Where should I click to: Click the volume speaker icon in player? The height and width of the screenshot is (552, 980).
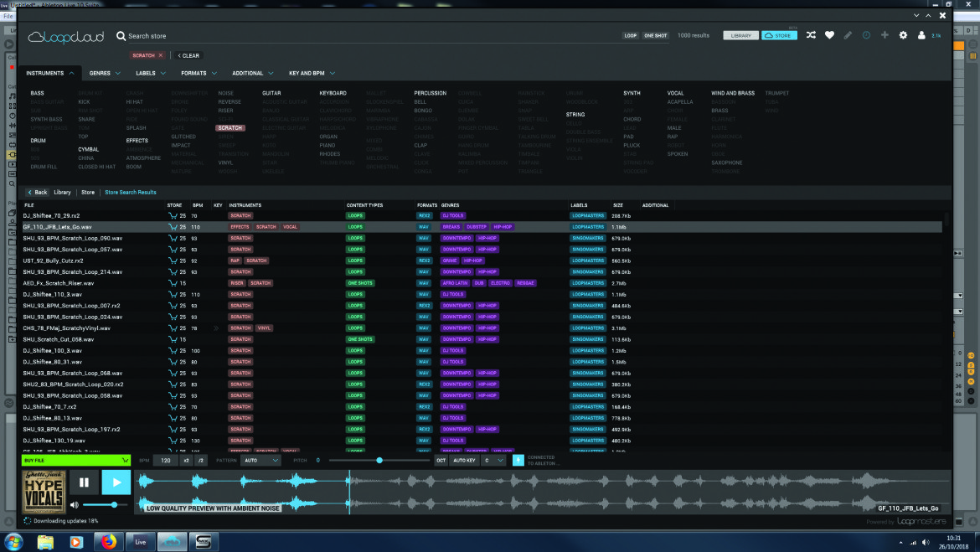click(75, 504)
